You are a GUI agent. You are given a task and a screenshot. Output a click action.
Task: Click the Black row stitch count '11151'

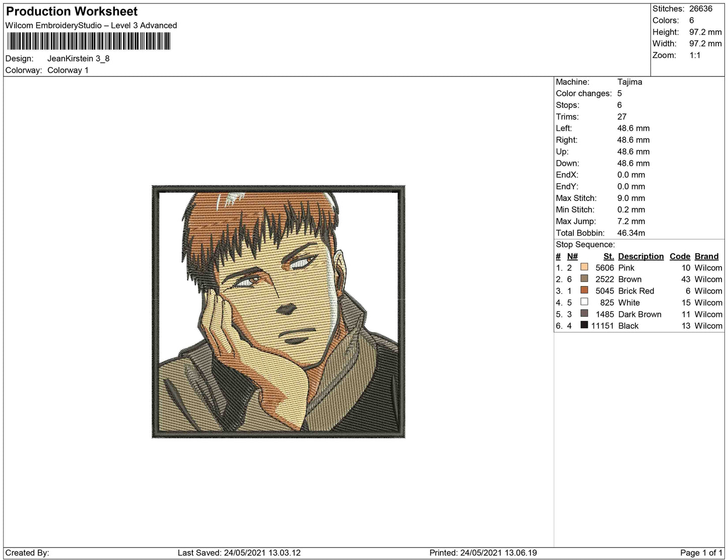[x=603, y=326]
